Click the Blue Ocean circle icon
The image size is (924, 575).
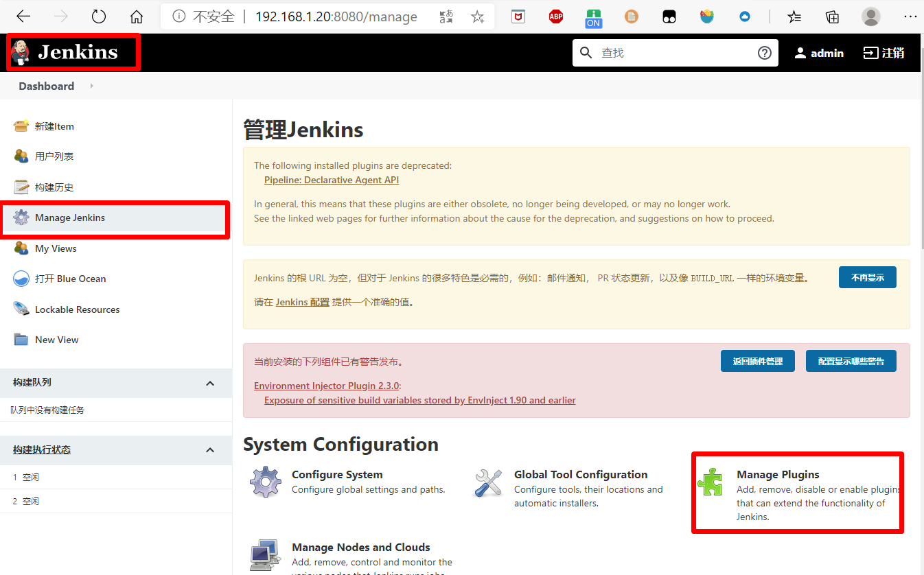pyautogui.click(x=21, y=279)
